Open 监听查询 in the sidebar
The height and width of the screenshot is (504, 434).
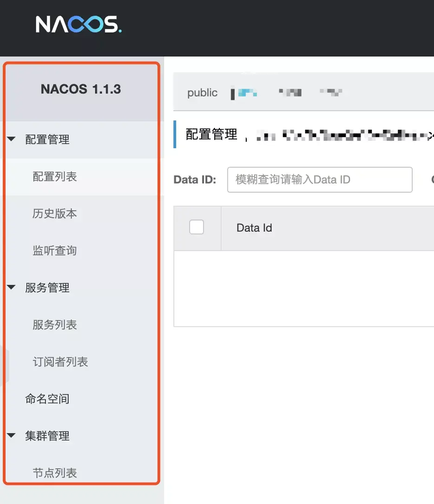point(55,251)
